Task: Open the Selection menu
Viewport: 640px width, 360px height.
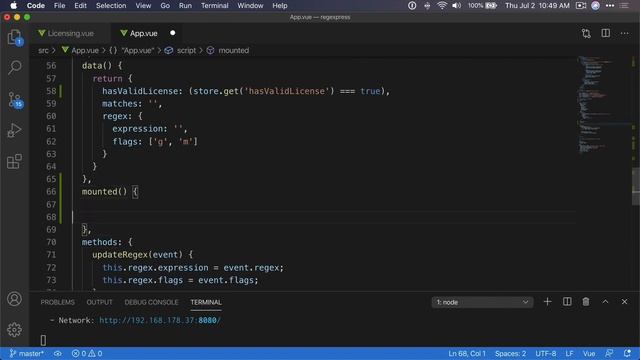Action: coord(111,6)
